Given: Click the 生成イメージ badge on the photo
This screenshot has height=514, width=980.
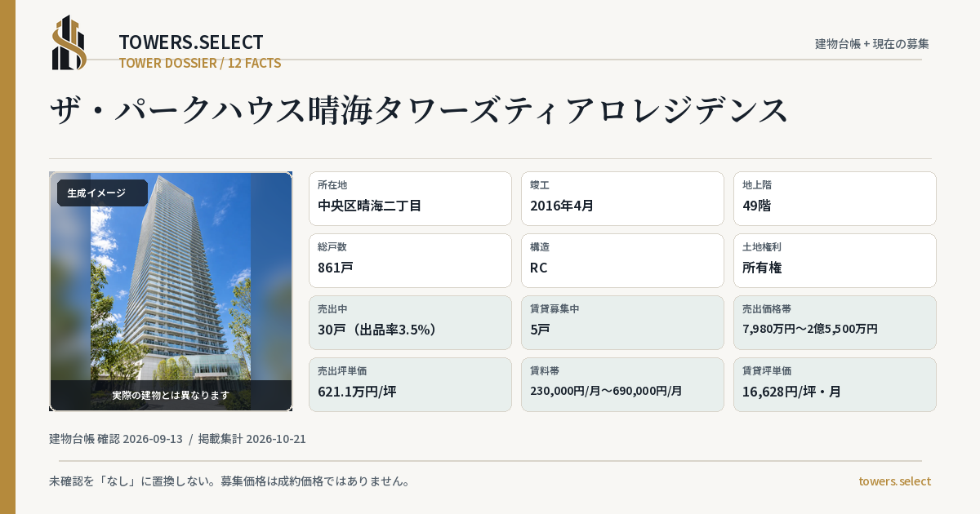Looking at the screenshot, I should coord(102,193).
